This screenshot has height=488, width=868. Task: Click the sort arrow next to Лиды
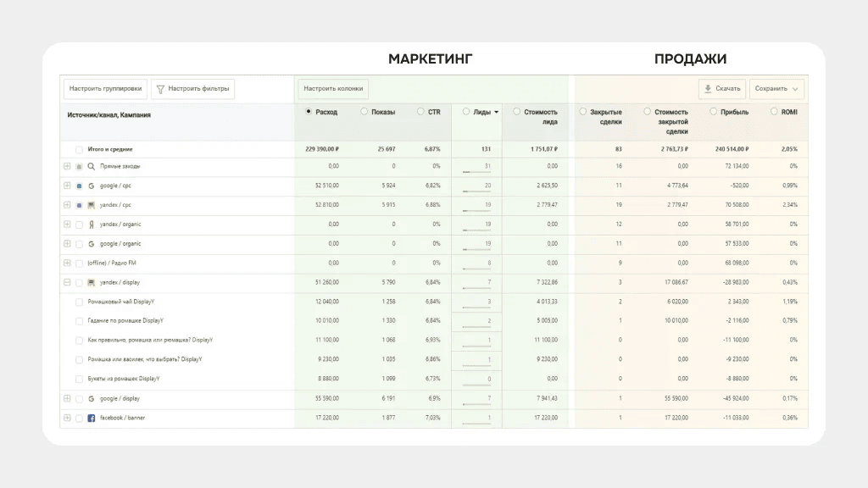[x=496, y=112]
